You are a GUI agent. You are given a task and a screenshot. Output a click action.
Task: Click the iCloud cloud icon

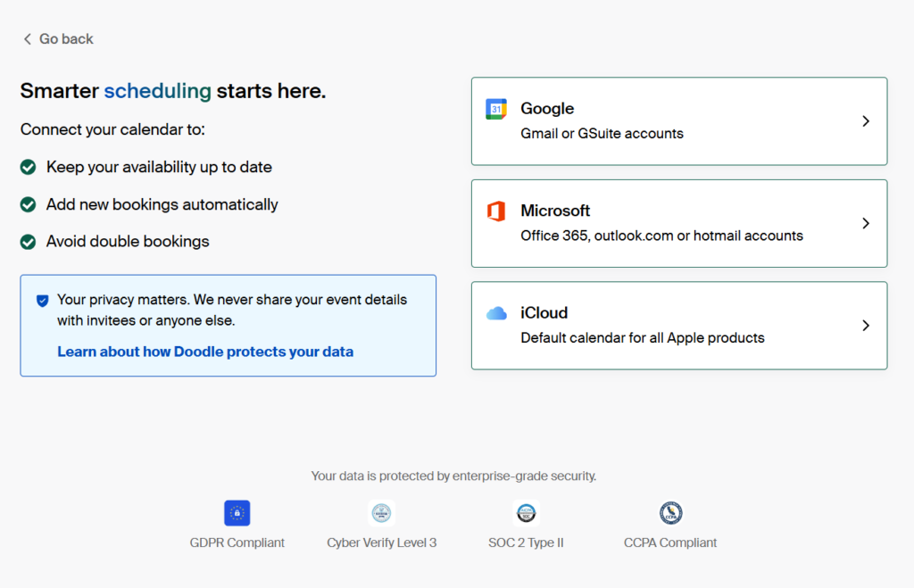[496, 313]
